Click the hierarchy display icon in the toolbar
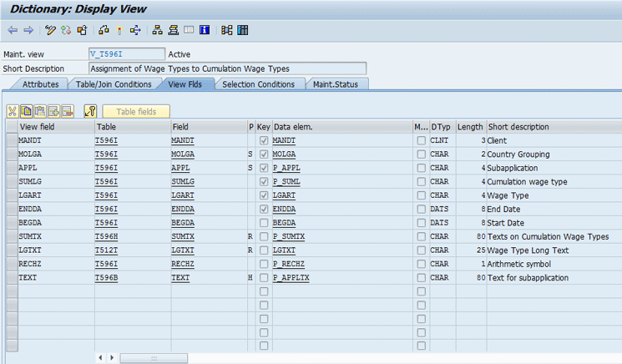 point(157,31)
